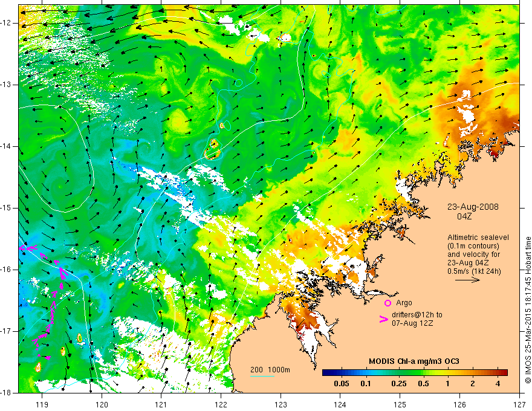
Task: Click latitude axis label -18
Action: click(x=6, y=393)
